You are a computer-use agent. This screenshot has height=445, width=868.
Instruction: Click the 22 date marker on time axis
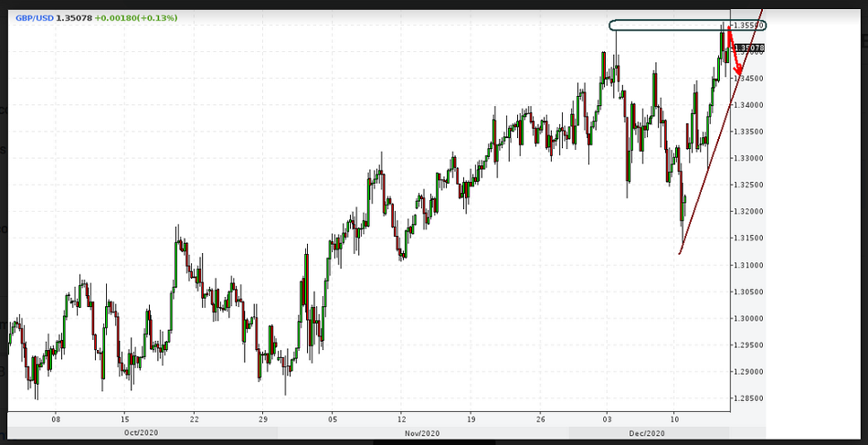coord(194,419)
